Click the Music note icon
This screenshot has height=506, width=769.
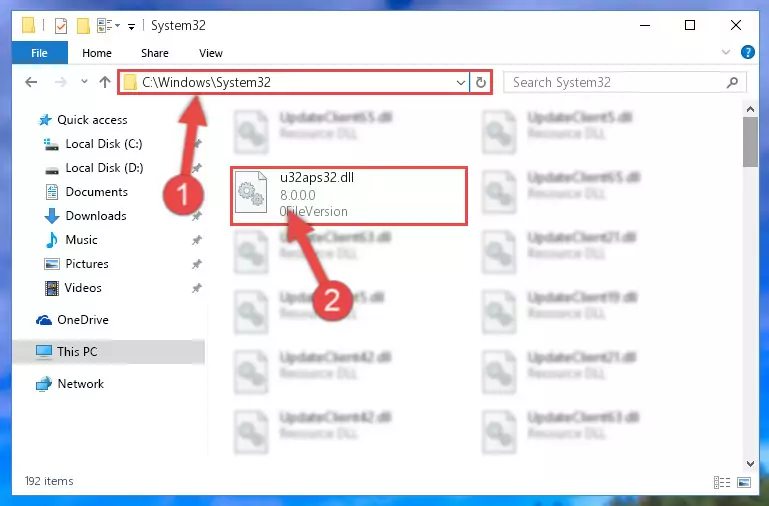51,240
